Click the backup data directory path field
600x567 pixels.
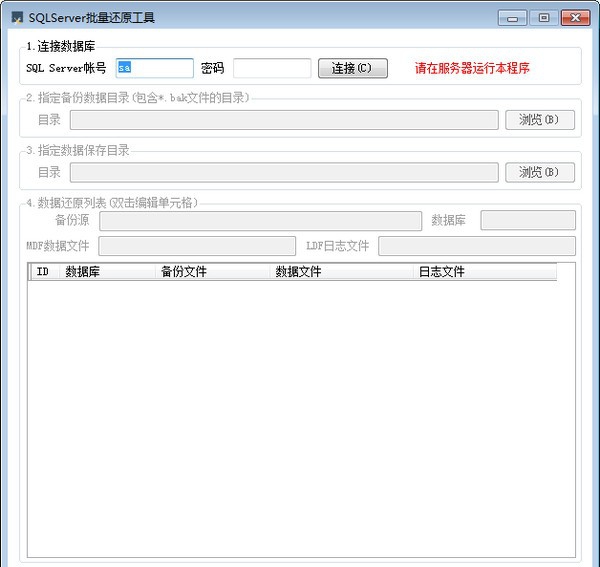coord(284,120)
